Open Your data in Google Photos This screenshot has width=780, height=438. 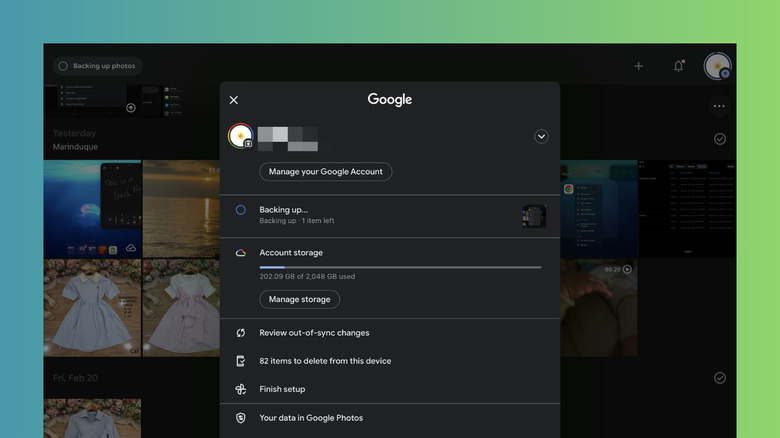[390, 418]
